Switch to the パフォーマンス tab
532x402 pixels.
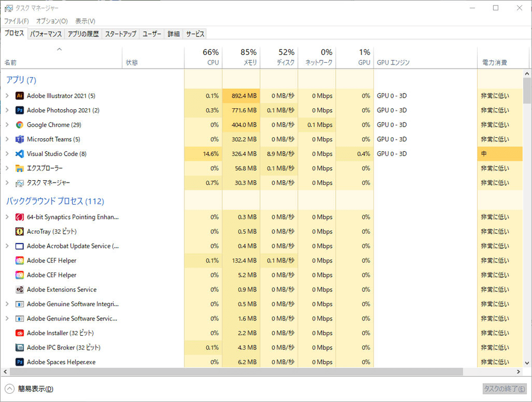coord(46,34)
